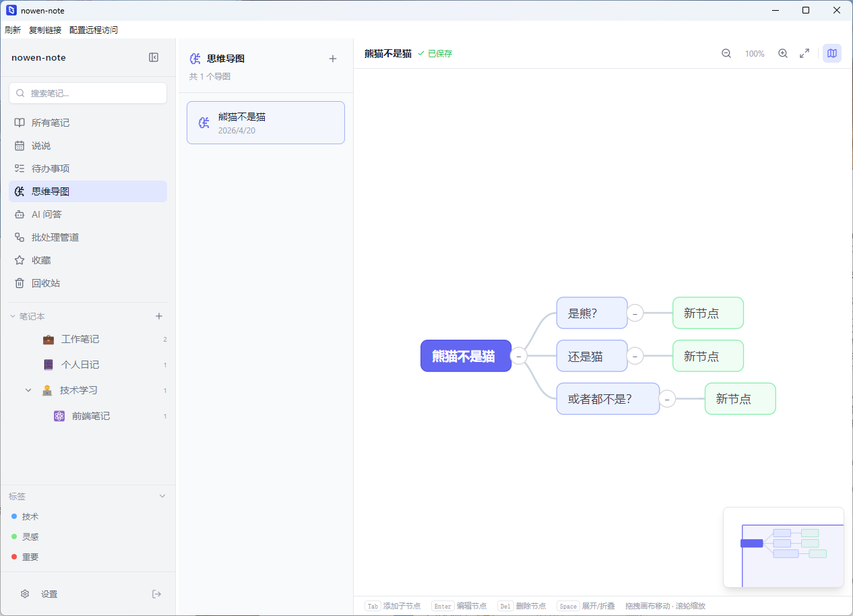
Task: Collapse the 标签 section chevron
Action: [162, 496]
